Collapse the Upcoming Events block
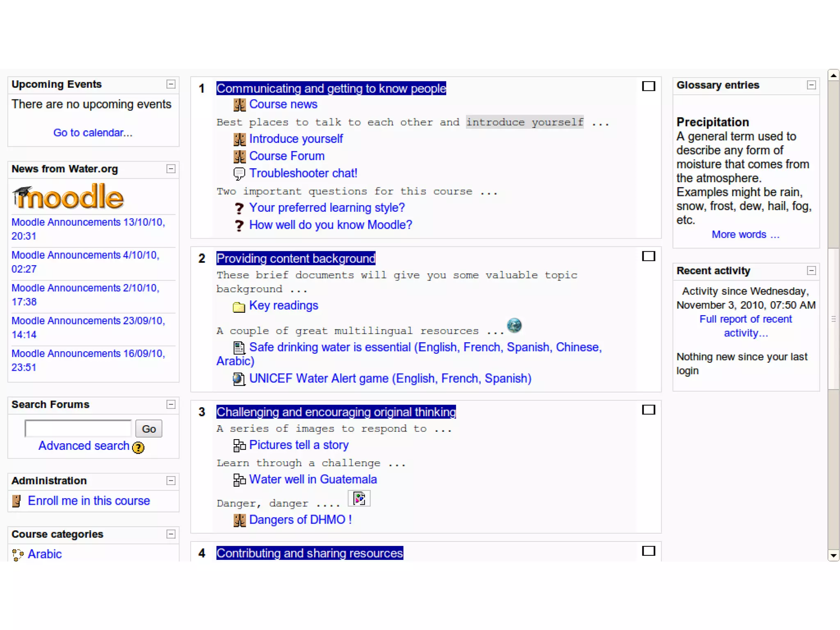The image size is (840, 630). coord(171,84)
